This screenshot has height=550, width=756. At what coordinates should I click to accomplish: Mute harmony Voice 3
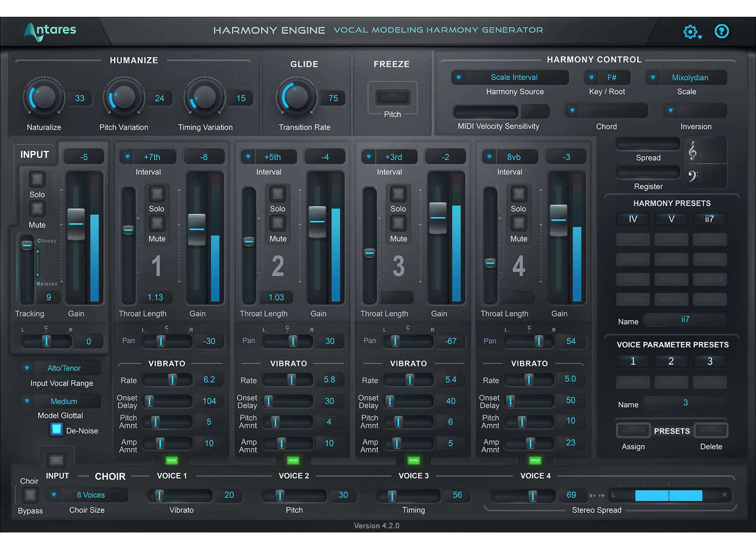398,223
